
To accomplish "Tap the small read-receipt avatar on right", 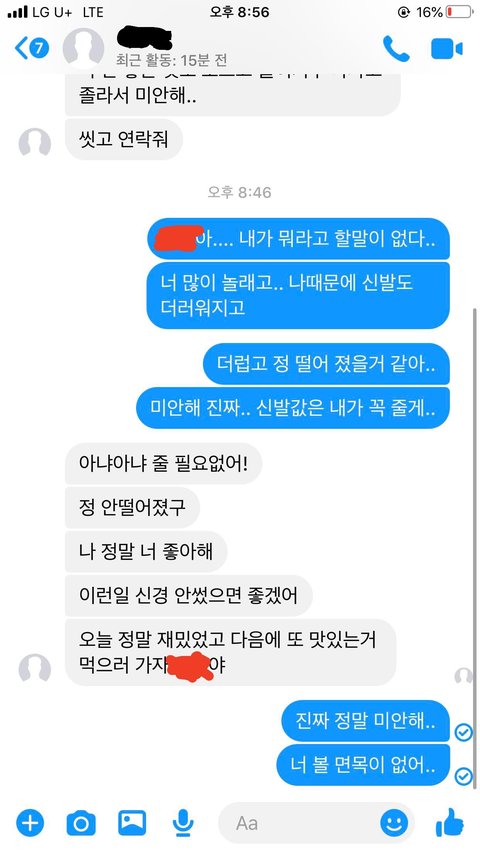I will pyautogui.click(x=463, y=676).
